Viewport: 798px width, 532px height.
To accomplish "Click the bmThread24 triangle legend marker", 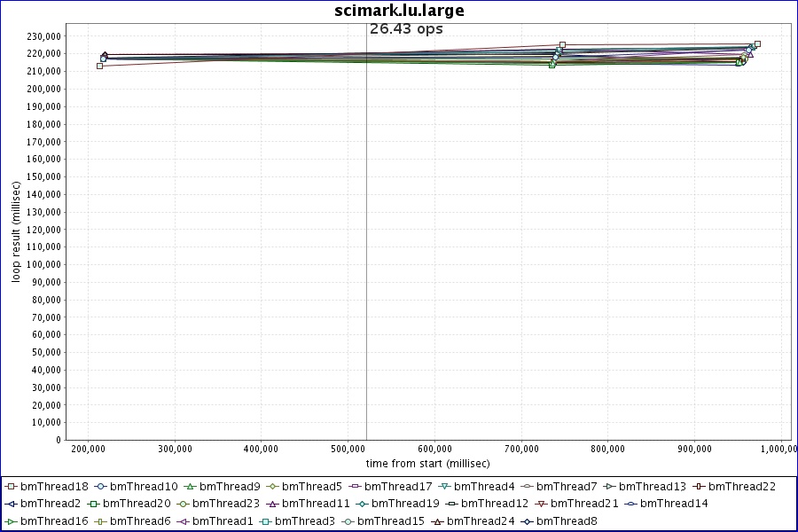I will [437, 521].
